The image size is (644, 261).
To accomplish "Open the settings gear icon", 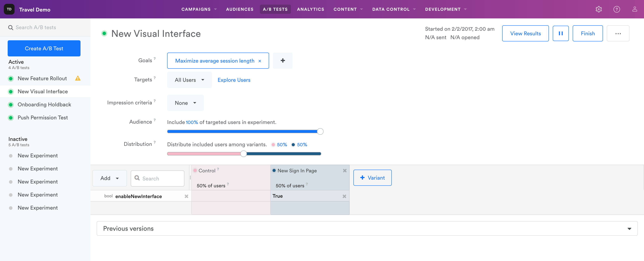I will (599, 9).
